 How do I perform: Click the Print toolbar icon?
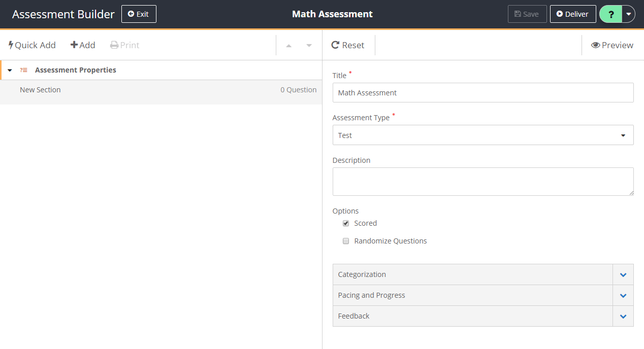pos(114,45)
